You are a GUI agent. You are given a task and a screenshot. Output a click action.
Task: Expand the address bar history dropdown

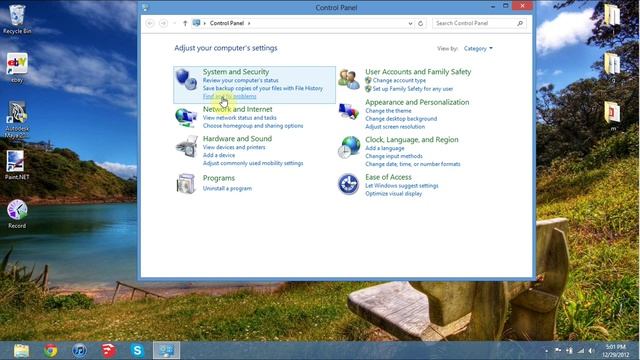(410, 23)
